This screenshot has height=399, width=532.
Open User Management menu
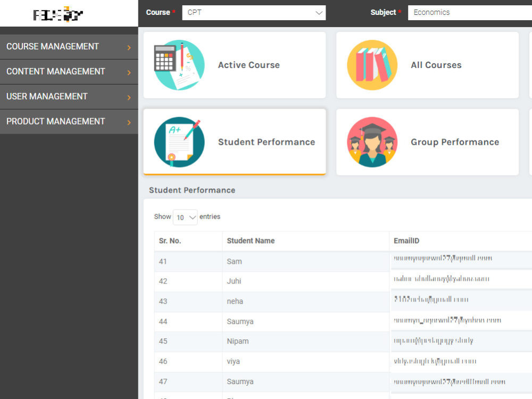pos(69,97)
